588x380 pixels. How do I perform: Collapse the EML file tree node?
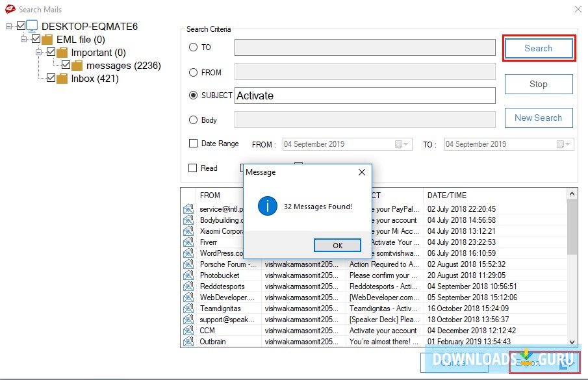(x=24, y=40)
